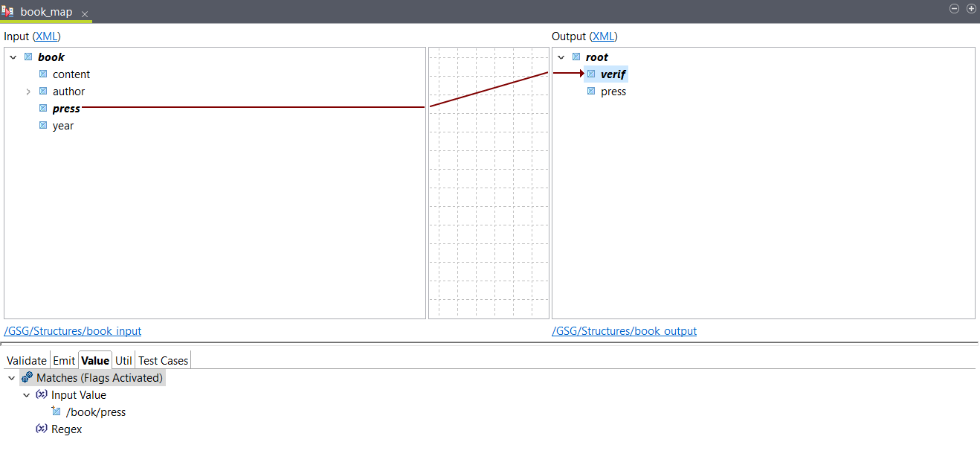Select the press element under root
The height and width of the screenshot is (474, 980).
[613, 91]
